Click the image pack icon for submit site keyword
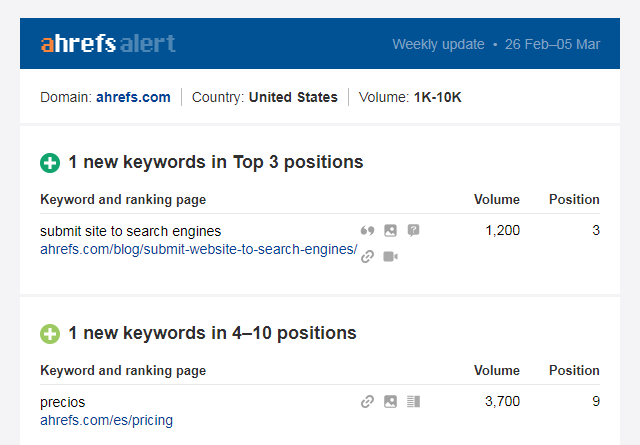The image size is (640, 445). [391, 231]
